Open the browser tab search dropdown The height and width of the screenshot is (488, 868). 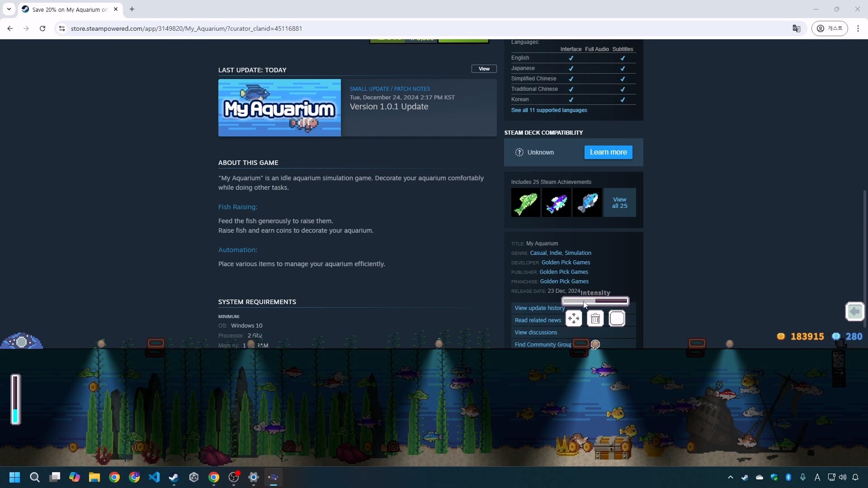coord(9,9)
